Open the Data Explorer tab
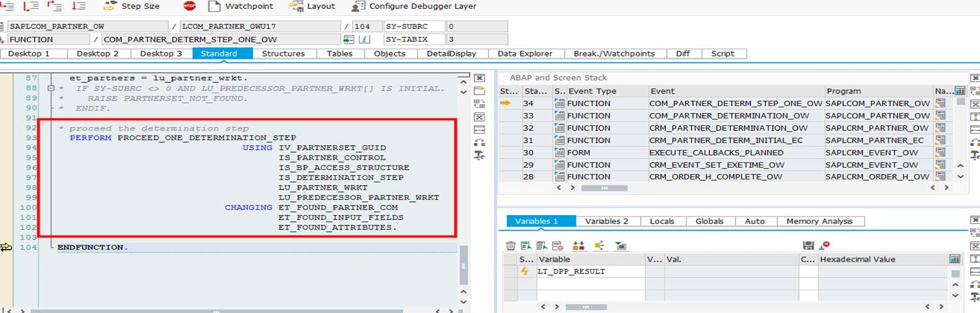Image resolution: width=980 pixels, height=313 pixels. coord(525,53)
